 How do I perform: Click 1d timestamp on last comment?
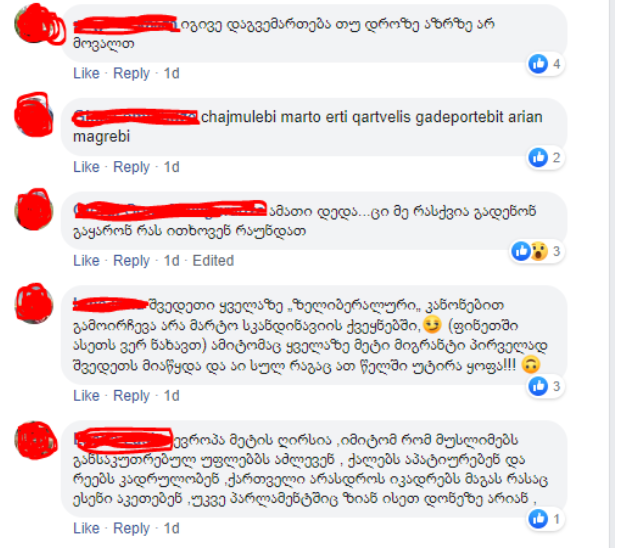point(171,528)
